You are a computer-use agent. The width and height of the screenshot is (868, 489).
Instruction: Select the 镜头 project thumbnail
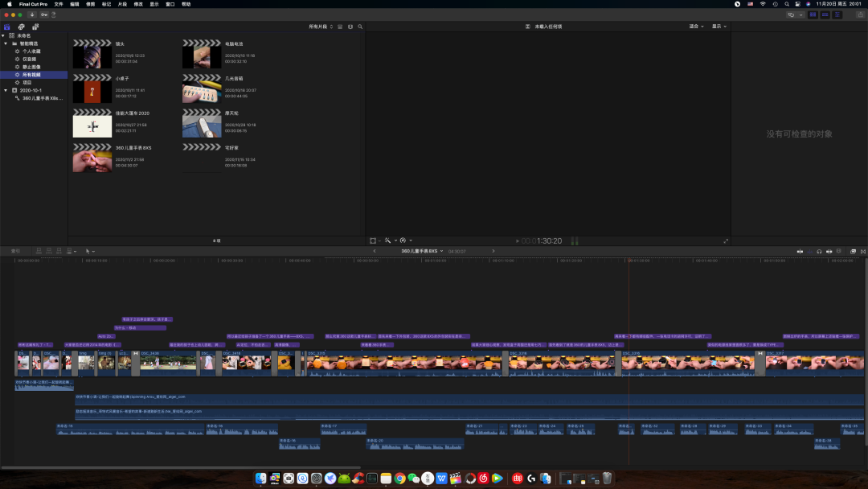[x=92, y=54]
